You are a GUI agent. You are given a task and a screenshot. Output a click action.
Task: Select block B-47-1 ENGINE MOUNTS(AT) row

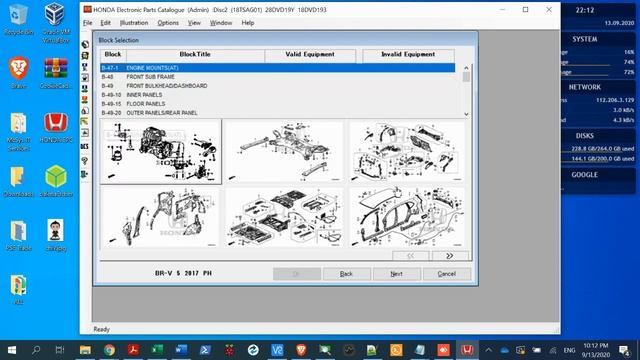[x=278, y=68]
